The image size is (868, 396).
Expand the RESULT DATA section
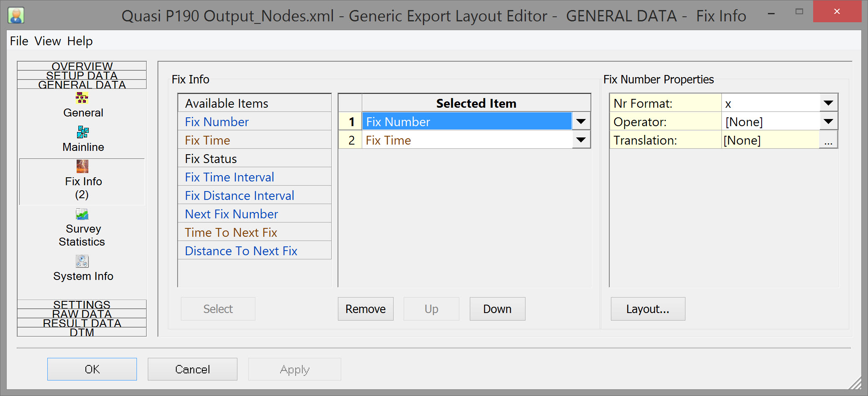click(x=82, y=323)
